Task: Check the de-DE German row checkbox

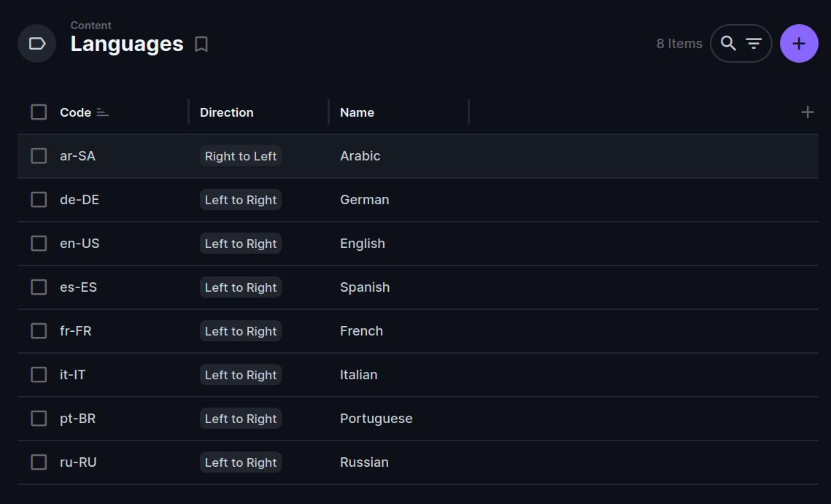Action: click(x=39, y=199)
